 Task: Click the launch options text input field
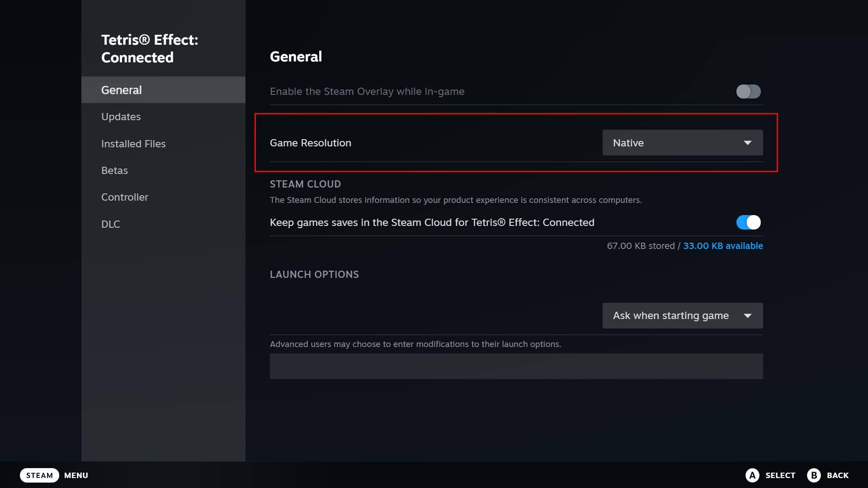pos(516,366)
